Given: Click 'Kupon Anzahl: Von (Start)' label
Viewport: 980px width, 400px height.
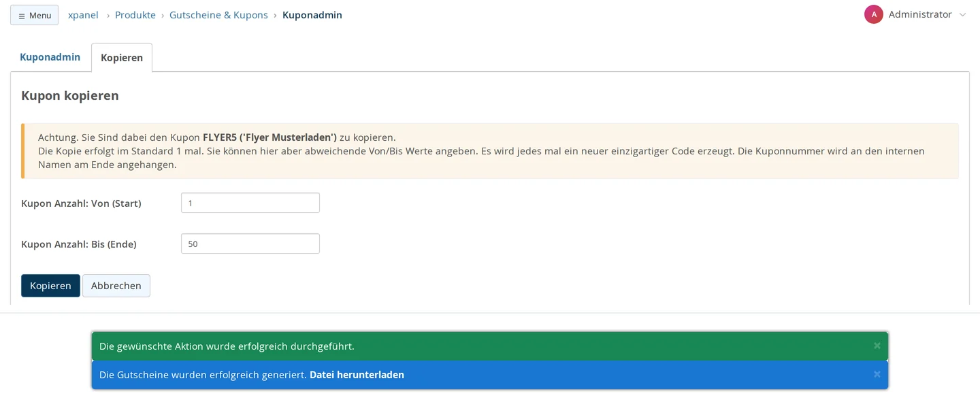Looking at the screenshot, I should (81, 203).
